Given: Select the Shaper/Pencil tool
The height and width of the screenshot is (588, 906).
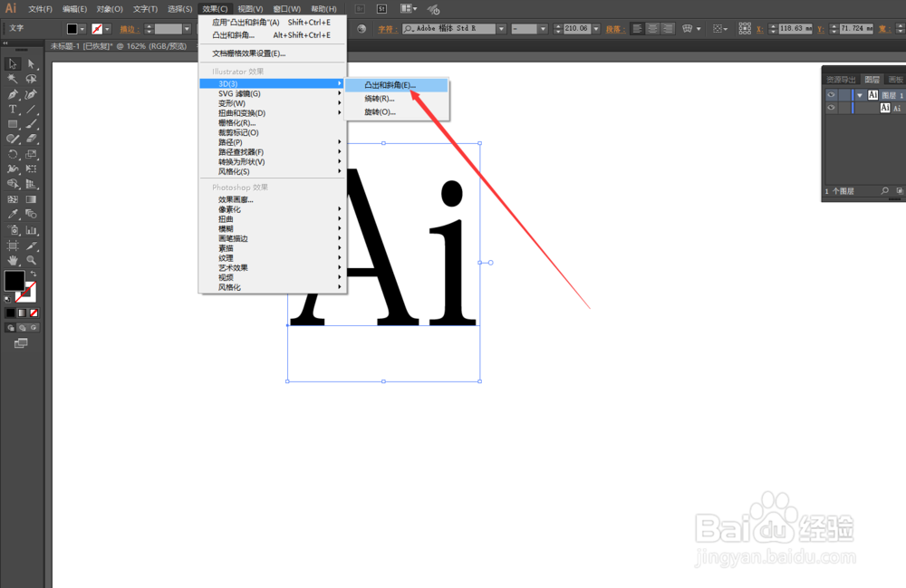Looking at the screenshot, I should tap(13, 139).
